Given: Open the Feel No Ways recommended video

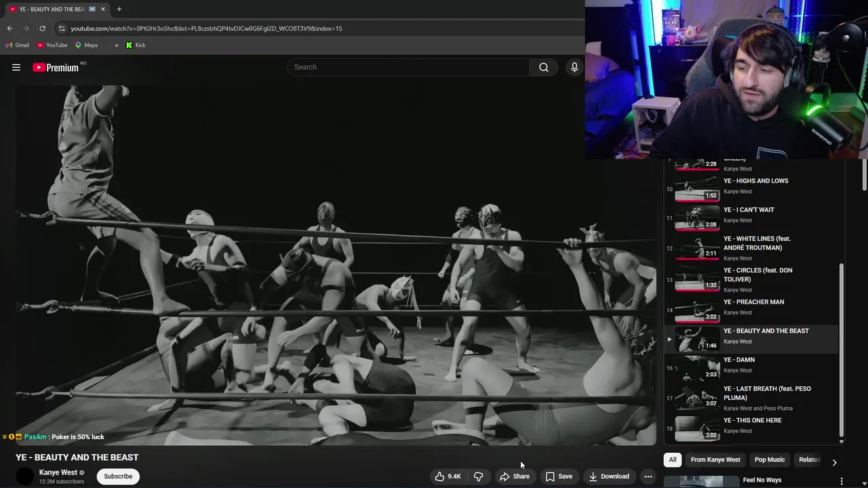Looking at the screenshot, I should (762, 480).
